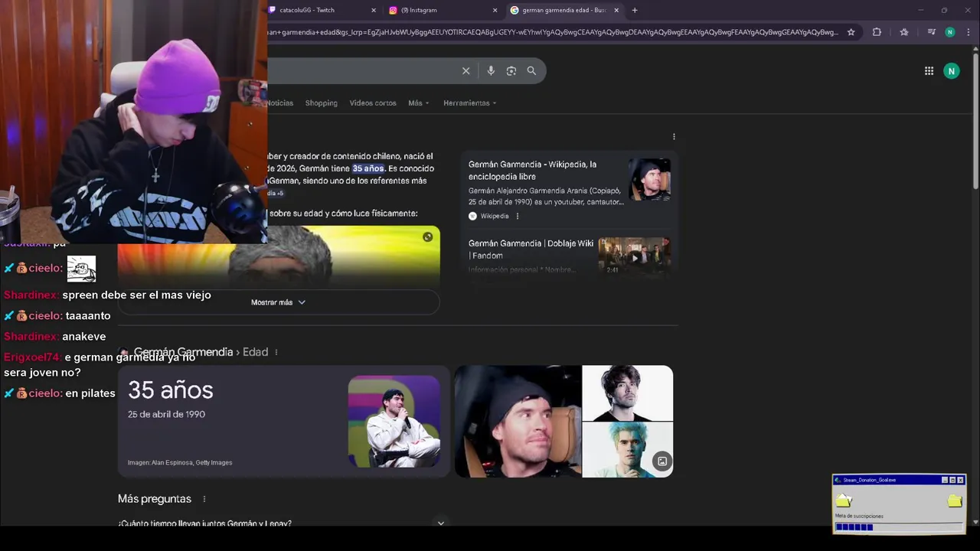Expand question about Germán y Lenay
The width and height of the screenshot is (980, 551).
click(x=281, y=523)
